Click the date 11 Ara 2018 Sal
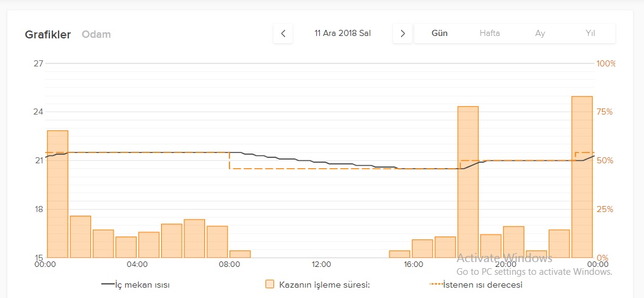 [342, 34]
